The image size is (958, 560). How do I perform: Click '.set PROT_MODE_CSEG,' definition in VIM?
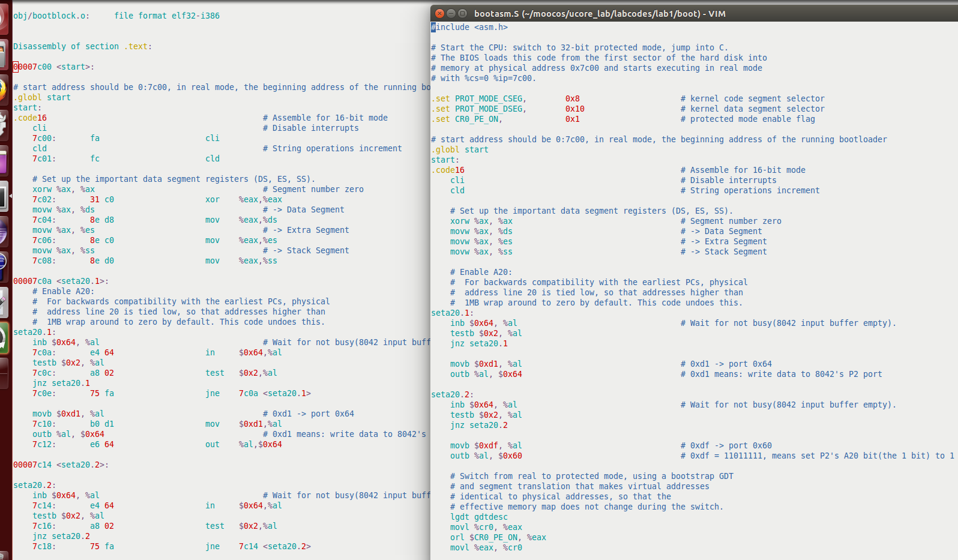point(478,98)
